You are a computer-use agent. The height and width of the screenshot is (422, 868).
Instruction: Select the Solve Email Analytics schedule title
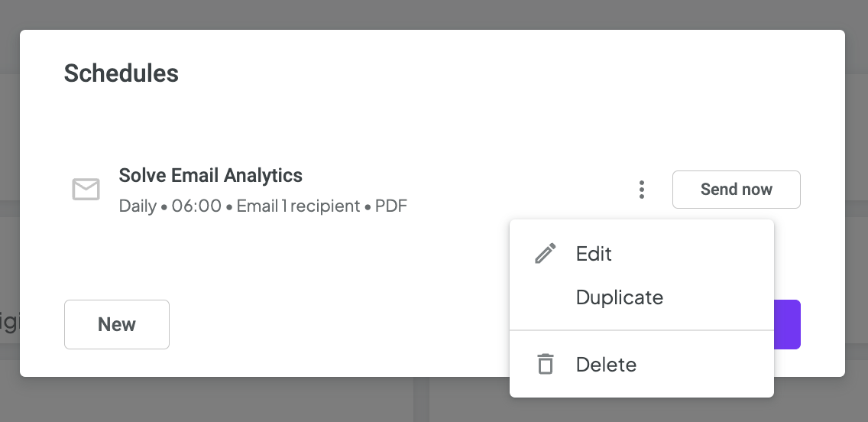pos(210,176)
